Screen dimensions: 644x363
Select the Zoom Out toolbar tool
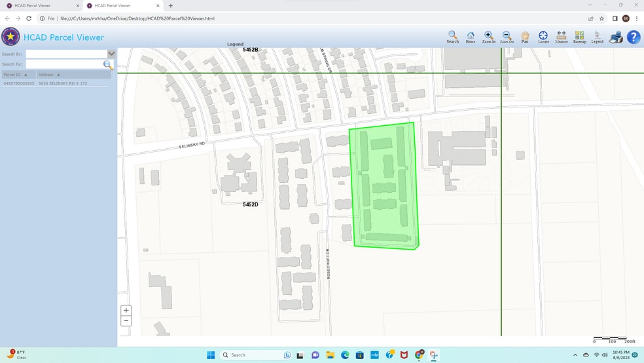[x=507, y=36]
